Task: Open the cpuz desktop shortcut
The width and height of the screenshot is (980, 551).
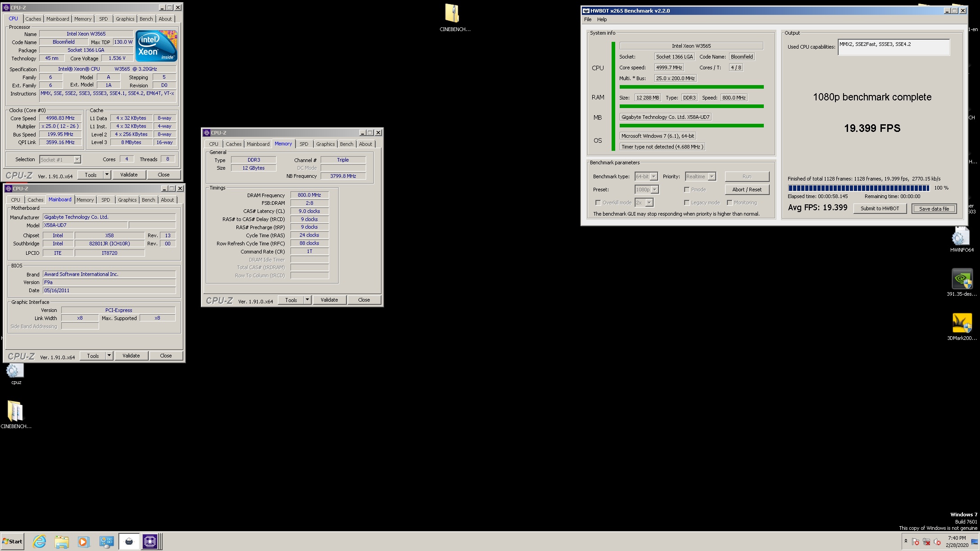Action: pos(15,371)
